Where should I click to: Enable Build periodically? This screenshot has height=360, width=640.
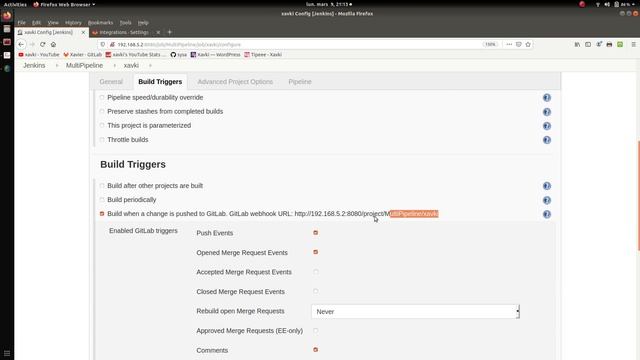click(102, 200)
